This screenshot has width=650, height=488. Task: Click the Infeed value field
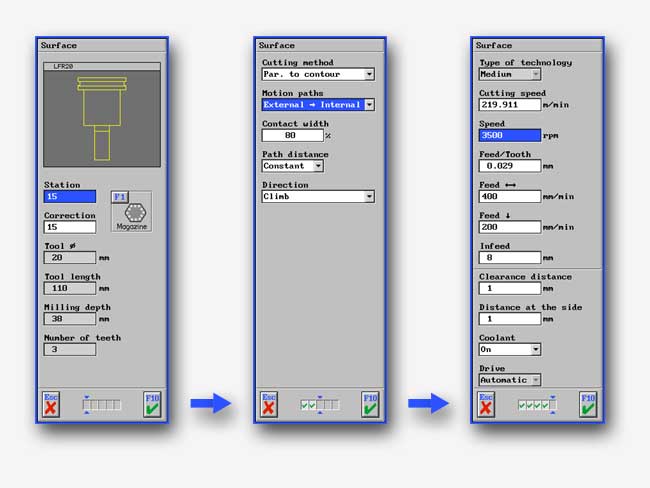point(509,257)
